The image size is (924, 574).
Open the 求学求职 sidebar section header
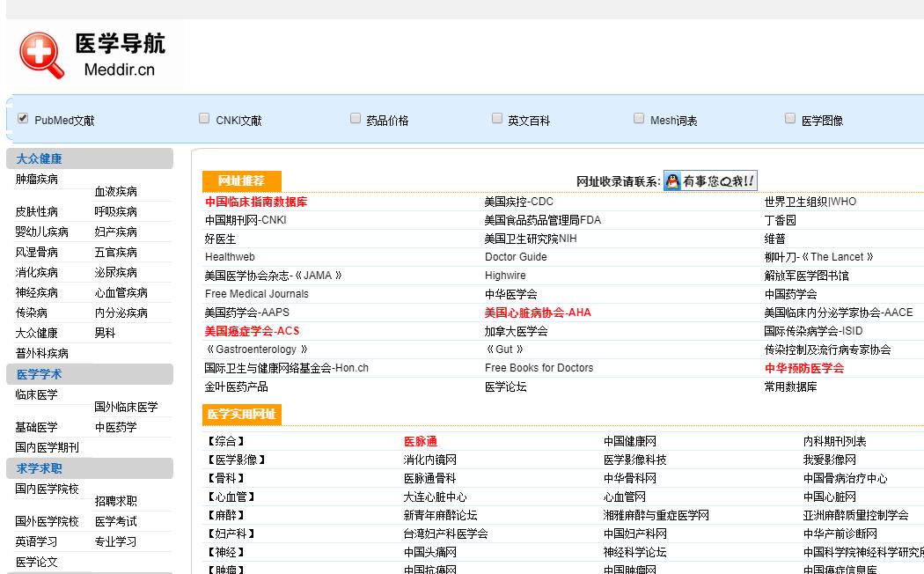pyautogui.click(x=90, y=468)
